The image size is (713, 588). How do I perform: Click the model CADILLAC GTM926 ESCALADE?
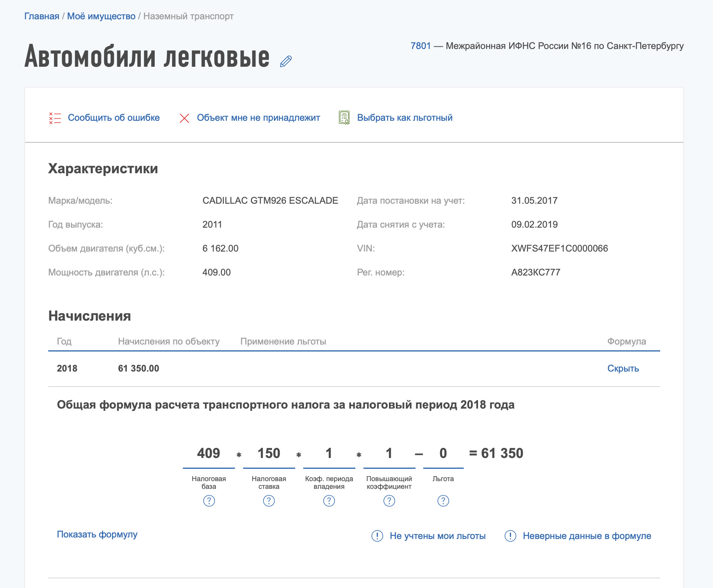(x=270, y=201)
